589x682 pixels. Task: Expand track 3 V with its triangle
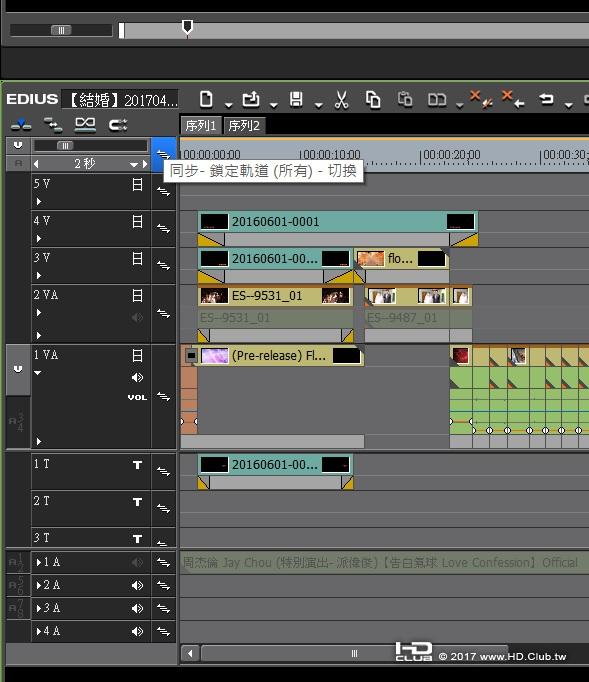click(x=39, y=275)
